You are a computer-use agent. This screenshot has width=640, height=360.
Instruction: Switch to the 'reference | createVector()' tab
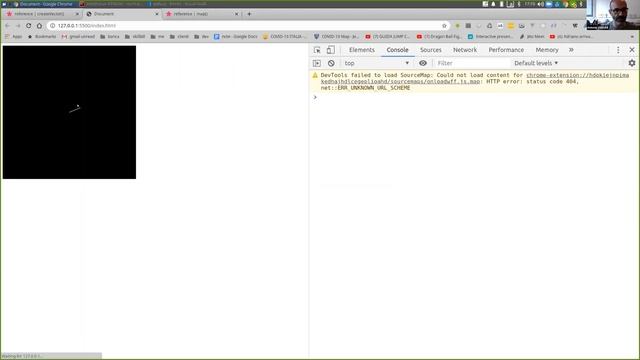click(40, 14)
